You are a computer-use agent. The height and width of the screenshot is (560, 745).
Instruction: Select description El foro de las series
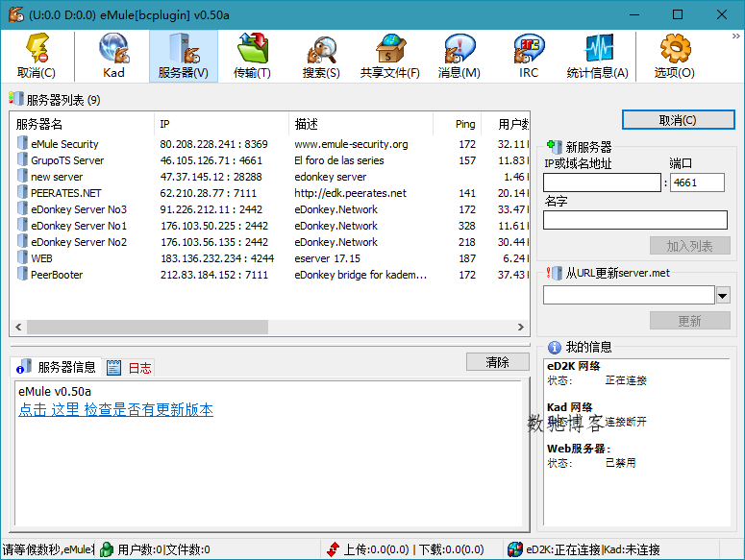(x=338, y=160)
